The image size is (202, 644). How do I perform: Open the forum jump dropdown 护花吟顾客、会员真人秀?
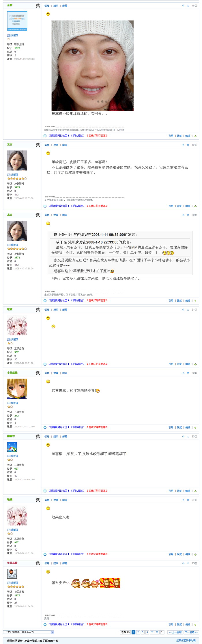[x=29, y=632]
